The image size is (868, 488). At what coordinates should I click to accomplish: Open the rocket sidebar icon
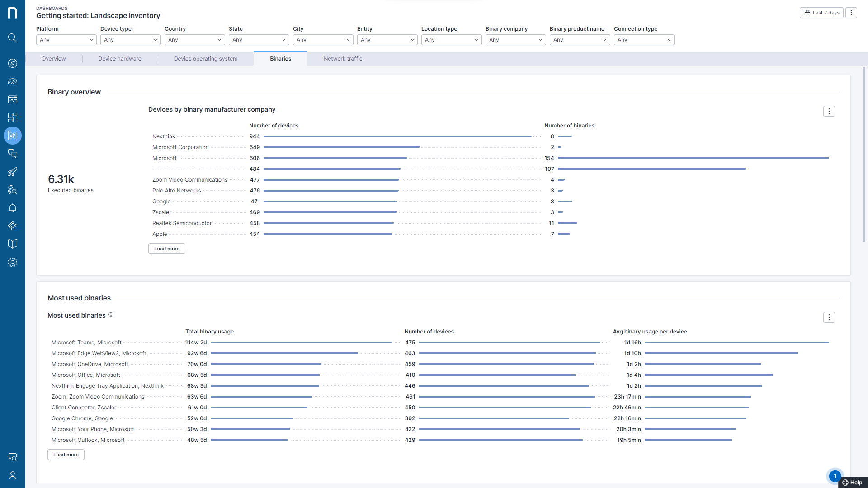(13, 172)
